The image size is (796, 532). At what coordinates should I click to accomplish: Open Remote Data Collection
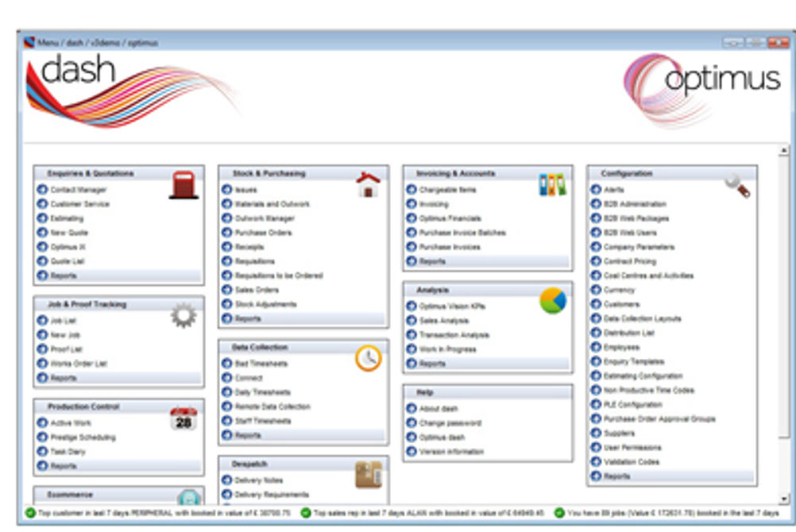272,407
